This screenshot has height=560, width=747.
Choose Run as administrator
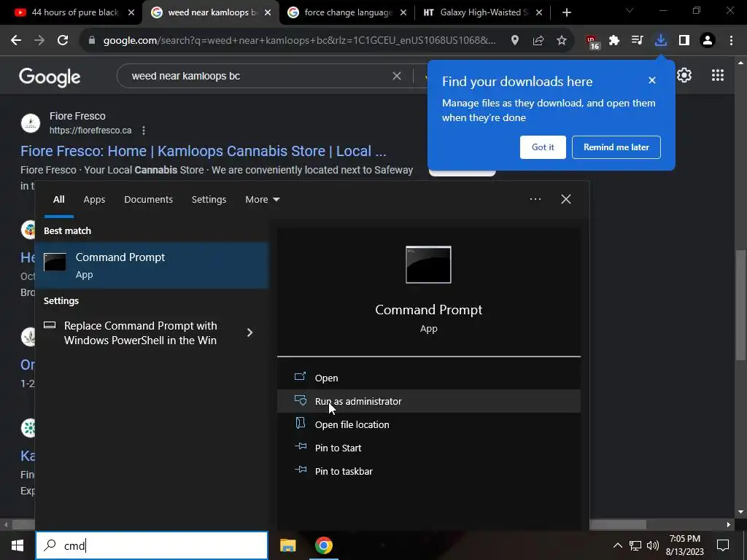click(428, 401)
